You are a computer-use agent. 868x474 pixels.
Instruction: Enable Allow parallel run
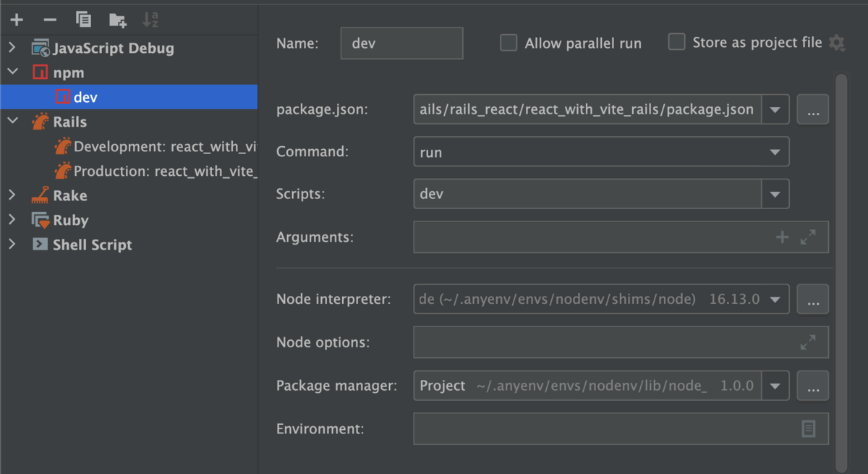pyautogui.click(x=509, y=43)
